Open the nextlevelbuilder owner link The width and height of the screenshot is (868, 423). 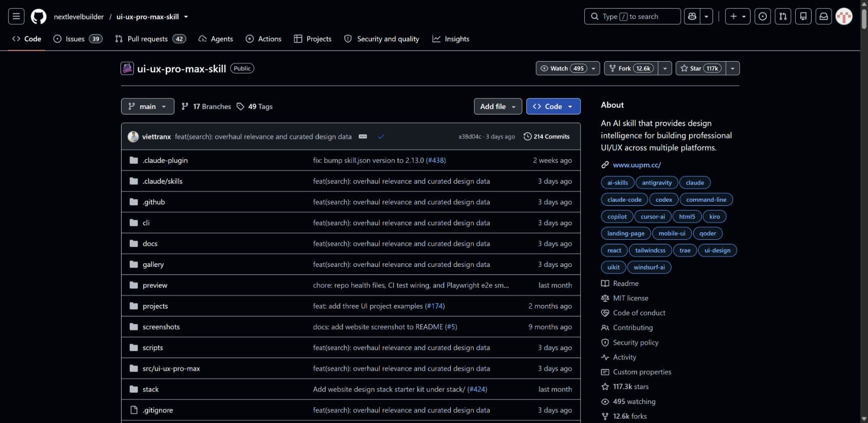(78, 17)
